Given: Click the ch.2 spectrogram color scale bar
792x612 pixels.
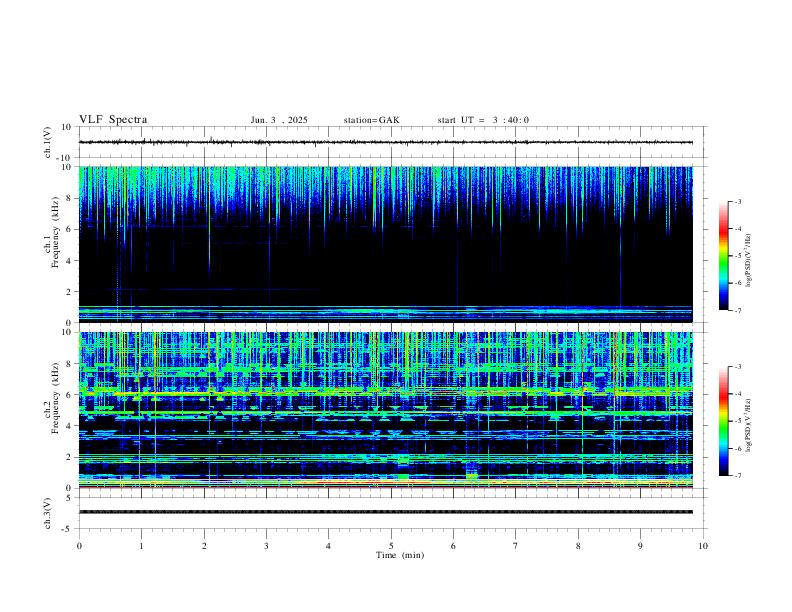Looking at the screenshot, I should (x=723, y=421).
